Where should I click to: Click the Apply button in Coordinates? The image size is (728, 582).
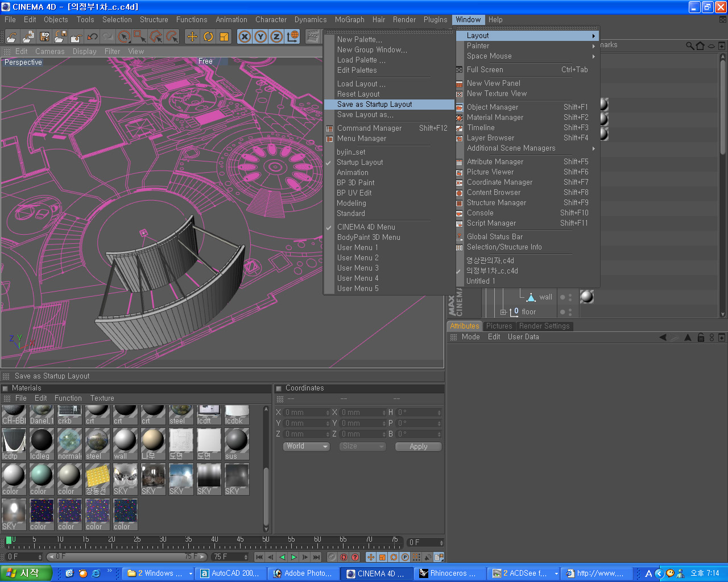pos(419,447)
